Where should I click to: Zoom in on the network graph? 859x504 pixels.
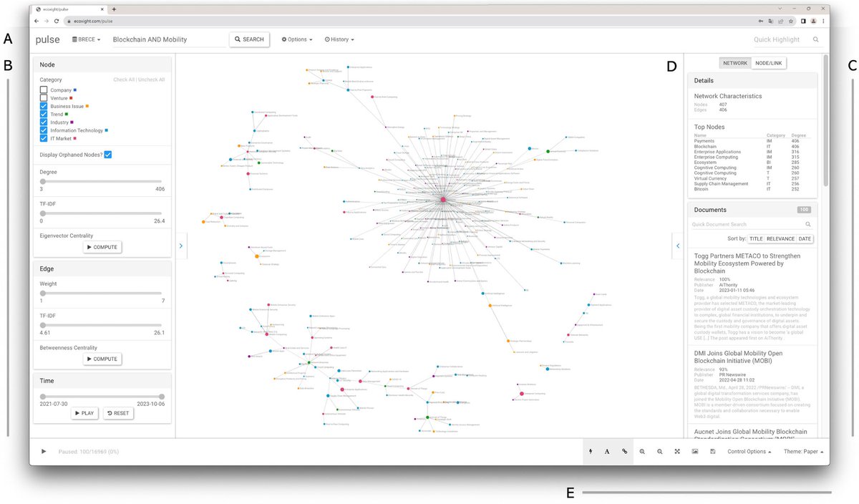tap(642, 452)
